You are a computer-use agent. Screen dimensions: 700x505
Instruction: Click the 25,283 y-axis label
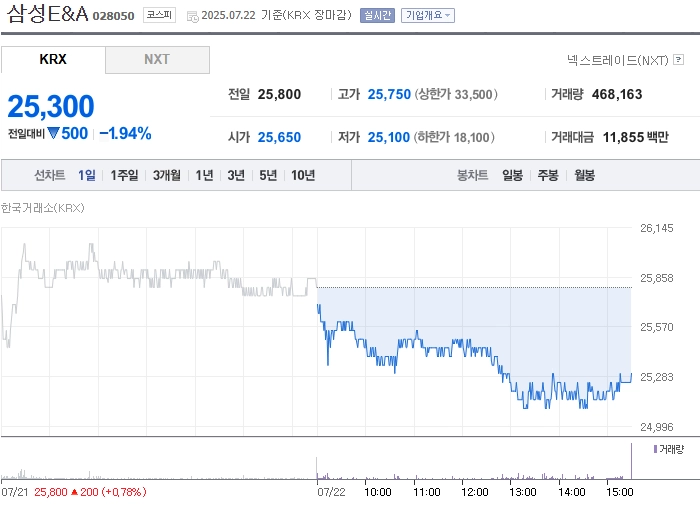657,377
